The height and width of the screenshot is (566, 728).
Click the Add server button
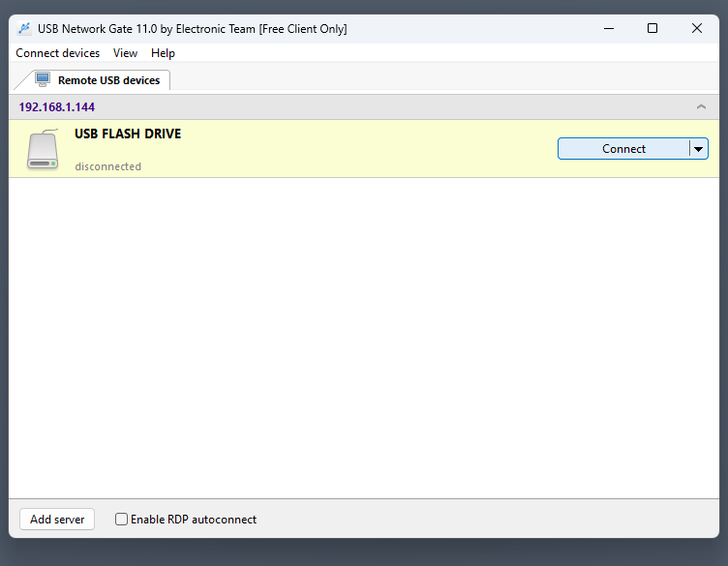(x=57, y=520)
